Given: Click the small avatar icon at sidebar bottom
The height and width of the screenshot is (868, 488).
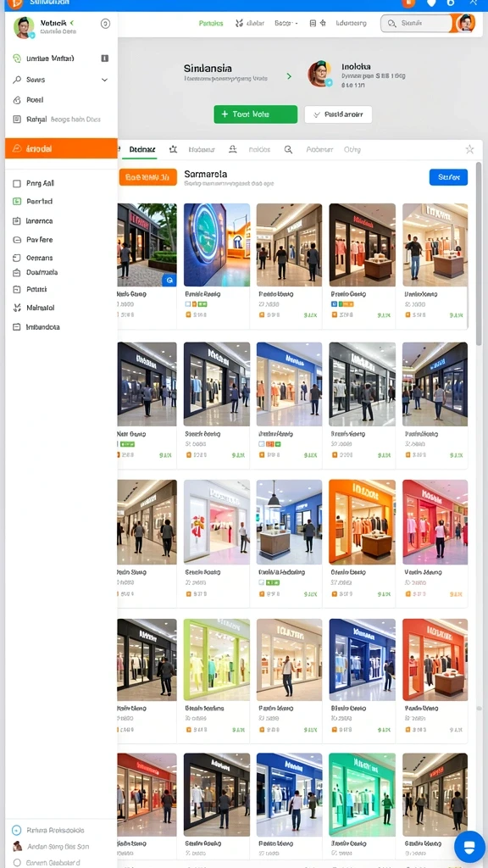Looking at the screenshot, I should pyautogui.click(x=17, y=847).
